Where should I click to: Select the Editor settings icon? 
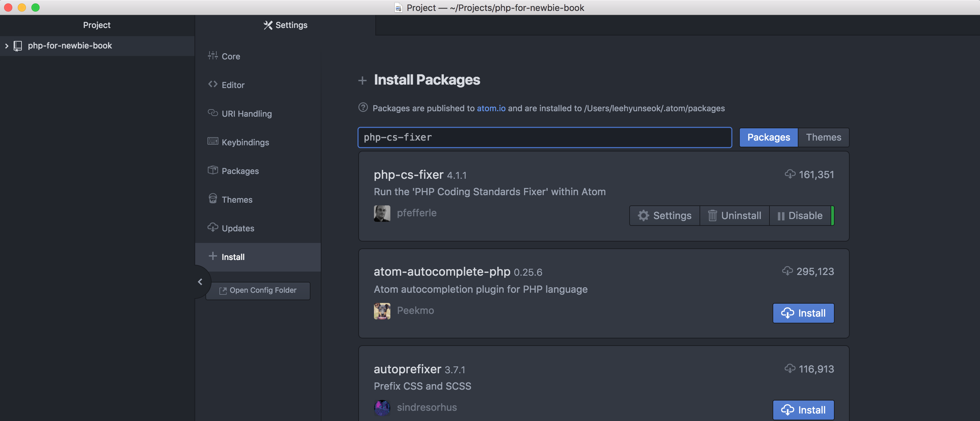pyautogui.click(x=213, y=84)
